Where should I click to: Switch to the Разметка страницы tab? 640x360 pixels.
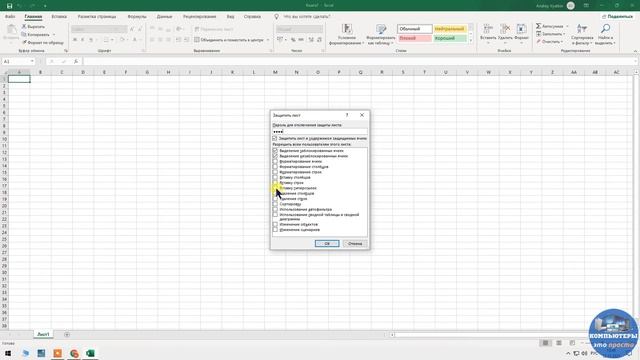pyautogui.click(x=97, y=17)
